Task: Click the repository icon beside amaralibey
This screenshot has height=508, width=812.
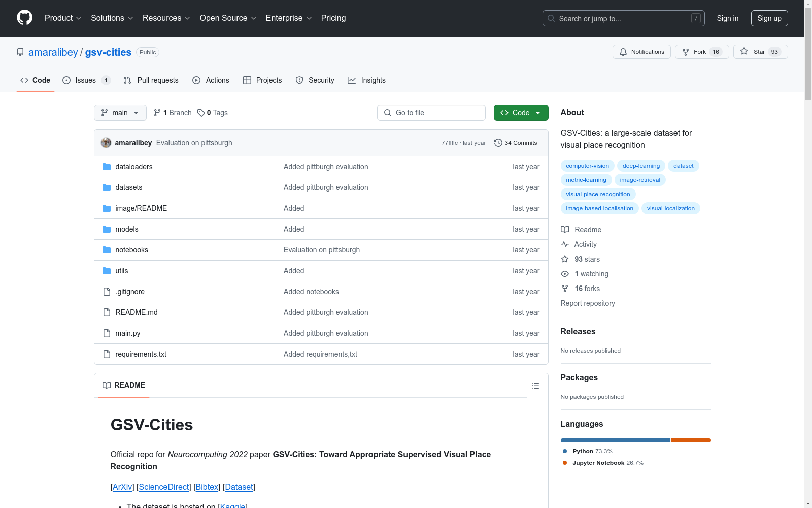Action: click(20, 52)
